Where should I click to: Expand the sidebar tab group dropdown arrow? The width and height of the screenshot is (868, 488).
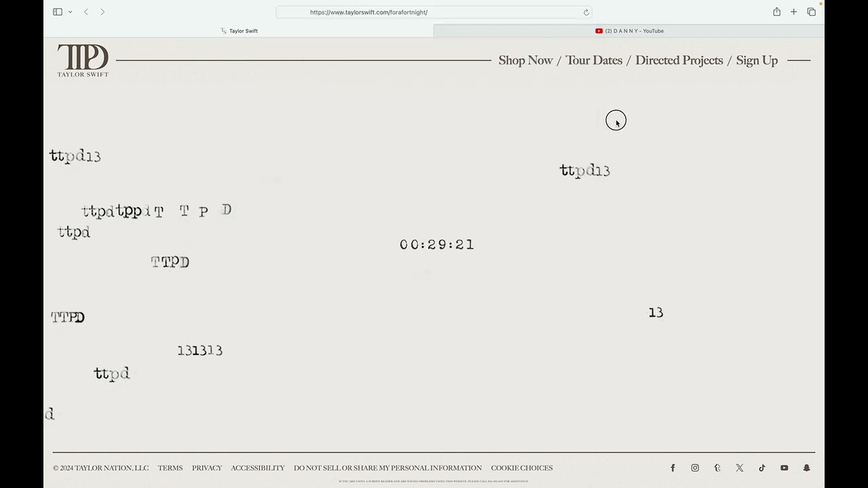tap(71, 12)
